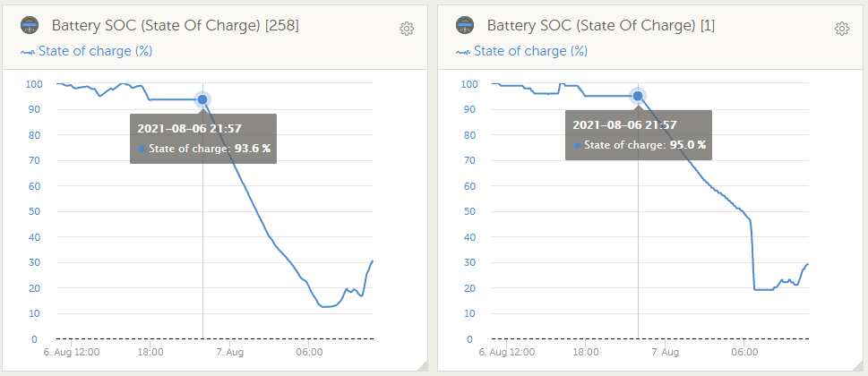Click the legend line icon in [1] widget
The height and width of the screenshot is (376, 868).
[x=463, y=52]
